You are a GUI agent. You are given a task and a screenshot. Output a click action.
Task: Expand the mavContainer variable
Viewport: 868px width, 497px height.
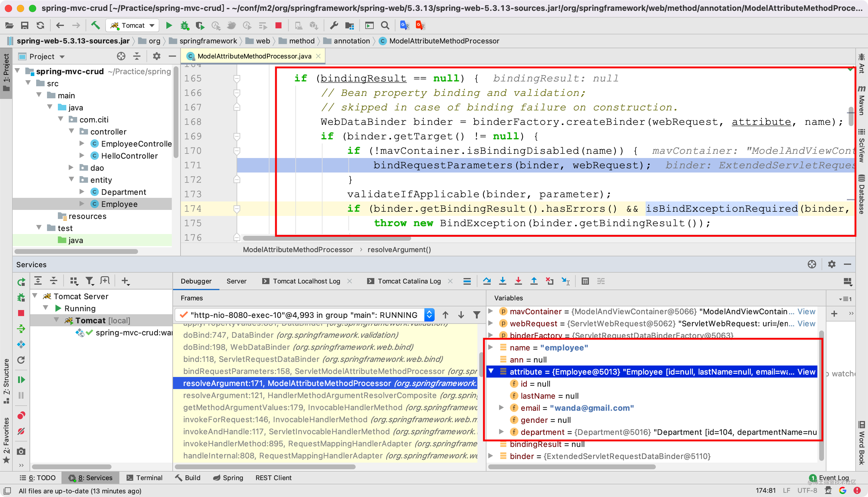click(490, 311)
